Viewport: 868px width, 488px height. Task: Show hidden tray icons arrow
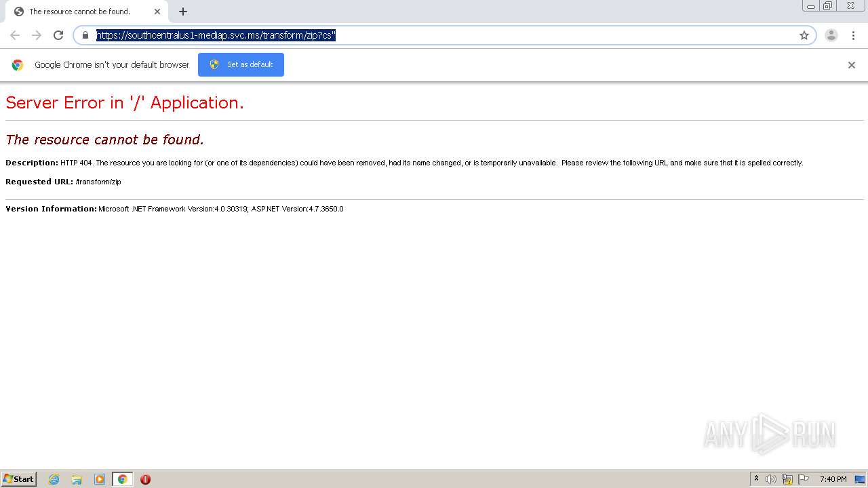(756, 479)
